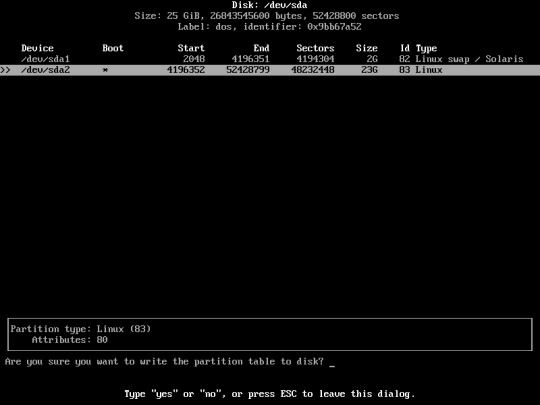Click end sector value 52428799
This screenshot has height=405, width=540.
click(x=248, y=70)
